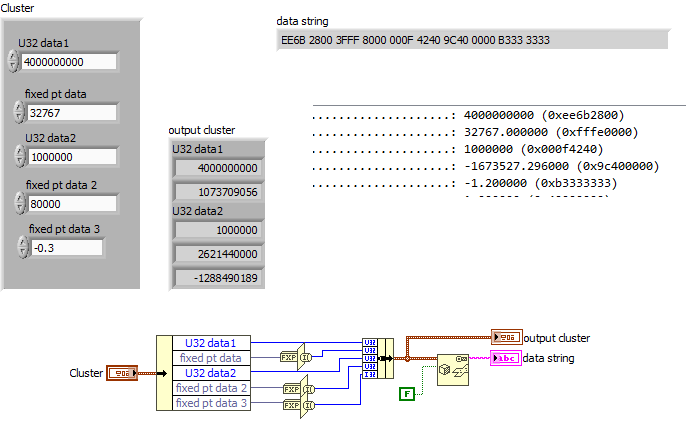Click the FXP conversion node for fixed pt data 3
Screen dimensions: 686x426
coord(299,405)
